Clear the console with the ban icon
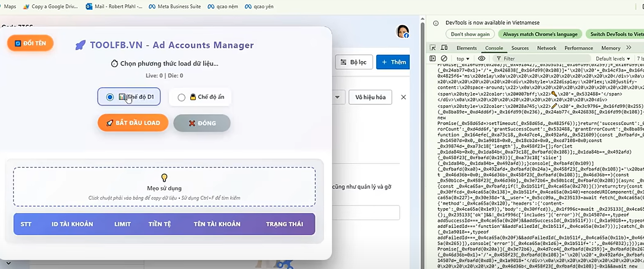This screenshot has height=269, width=644. (x=444, y=58)
